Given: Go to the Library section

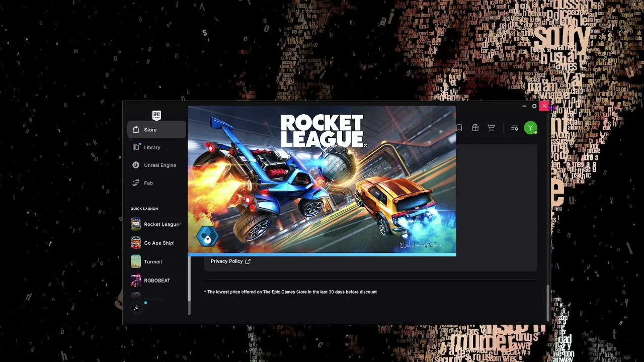Looking at the screenshot, I should coord(156,147).
